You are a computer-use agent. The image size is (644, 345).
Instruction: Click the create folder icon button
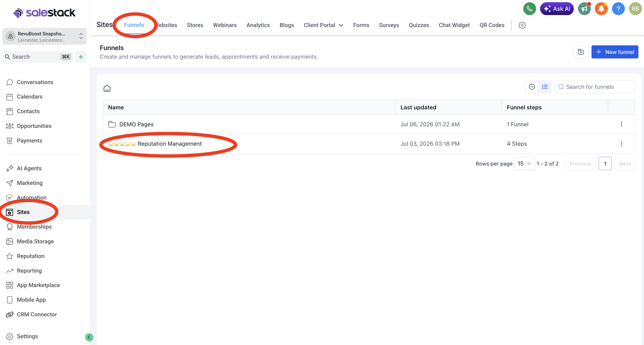[581, 52]
